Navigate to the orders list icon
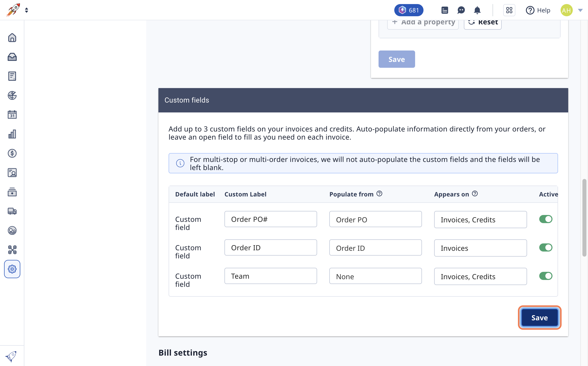The width and height of the screenshot is (588, 366). 12,76
